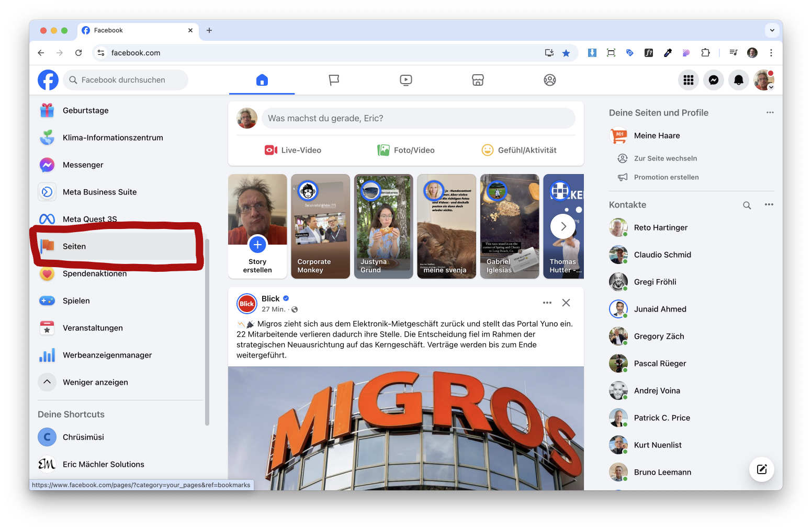Click Zur Seite wechseln link
The height and width of the screenshot is (529, 812).
pos(665,158)
